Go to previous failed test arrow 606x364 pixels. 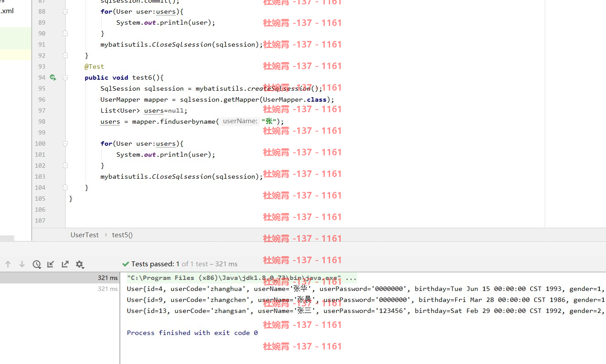(8, 264)
